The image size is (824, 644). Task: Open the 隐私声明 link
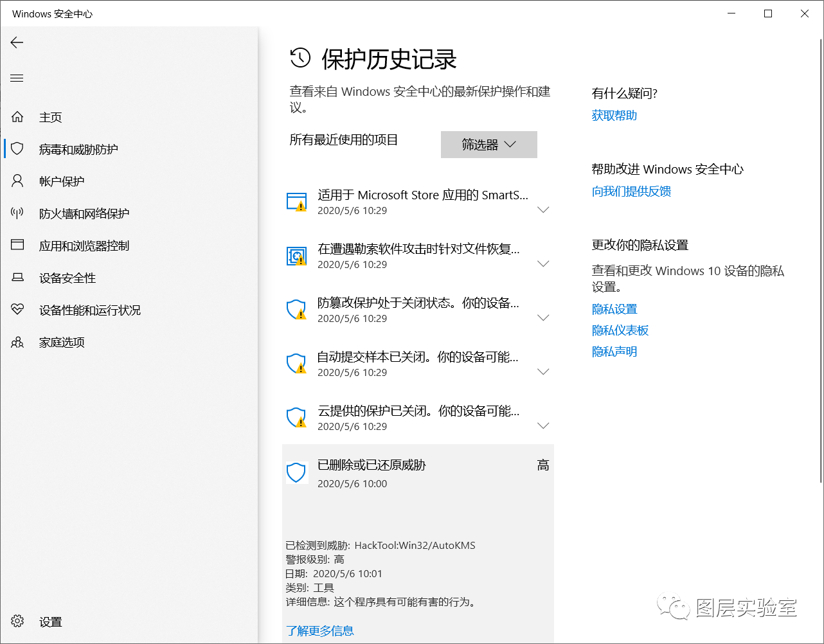point(614,352)
